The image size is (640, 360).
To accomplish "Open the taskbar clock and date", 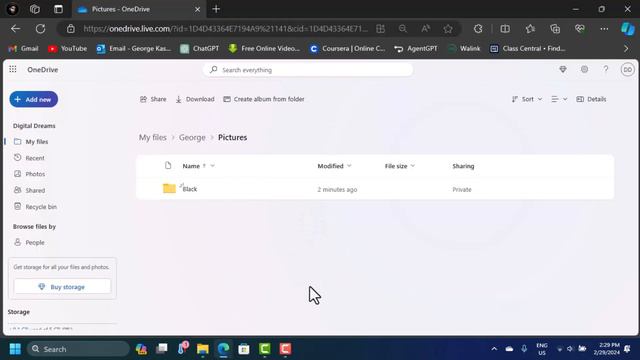I will [607, 349].
